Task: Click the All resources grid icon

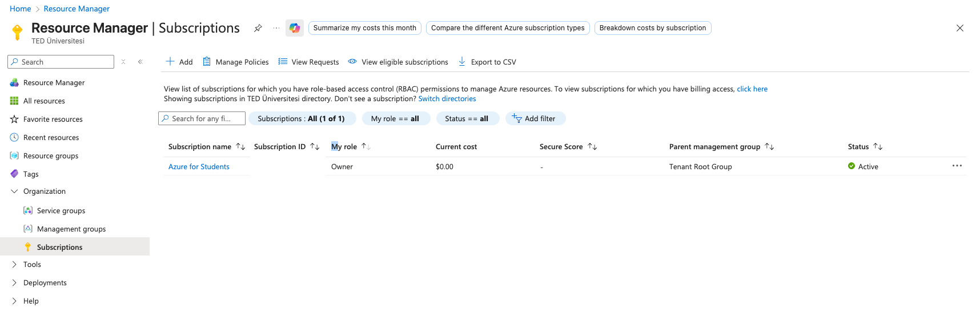Action: 14,101
